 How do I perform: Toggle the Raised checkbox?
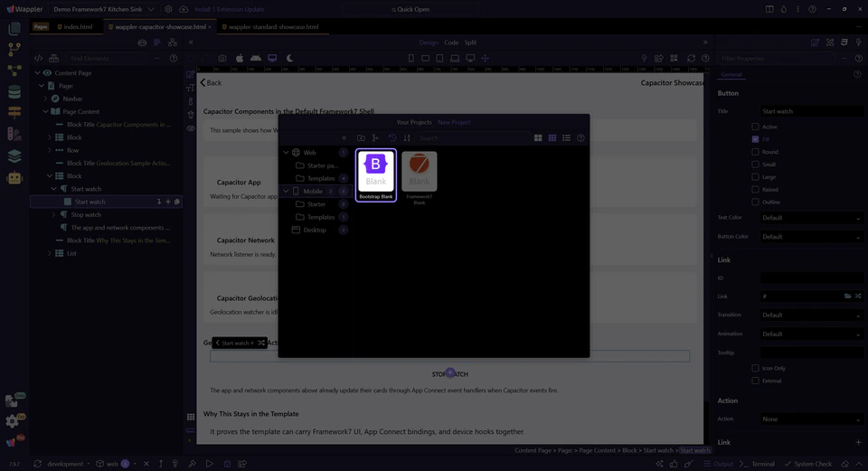click(755, 189)
